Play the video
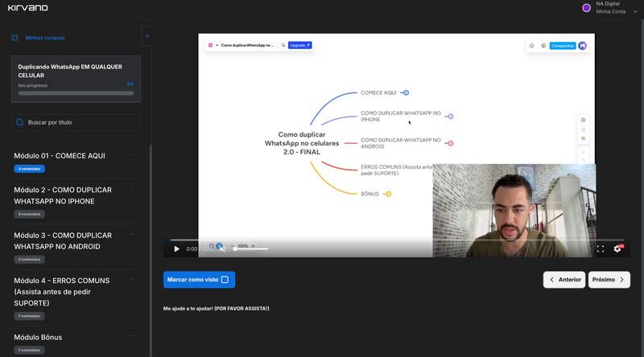 pos(176,248)
